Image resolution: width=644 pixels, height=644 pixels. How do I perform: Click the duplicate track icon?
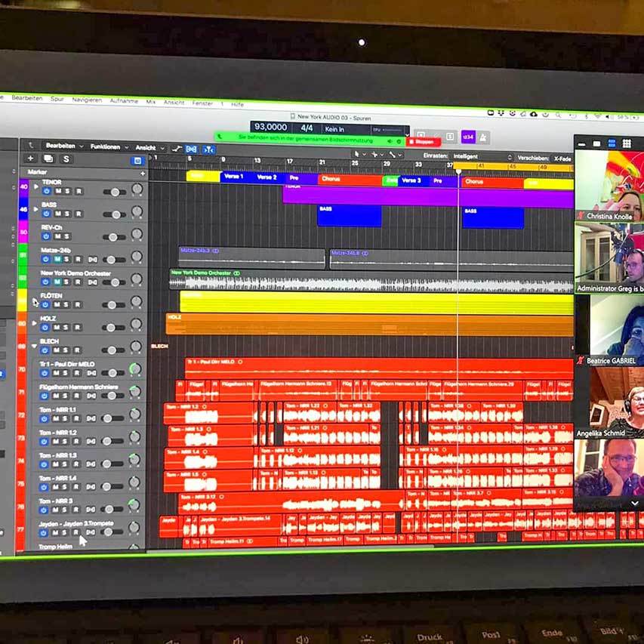48,159
